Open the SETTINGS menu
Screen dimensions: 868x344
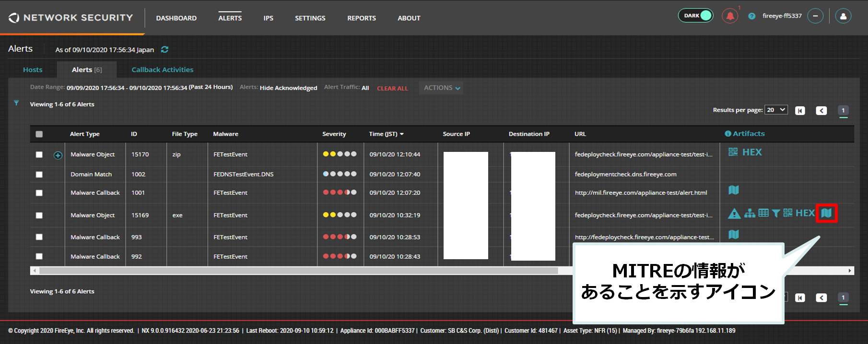tap(310, 18)
